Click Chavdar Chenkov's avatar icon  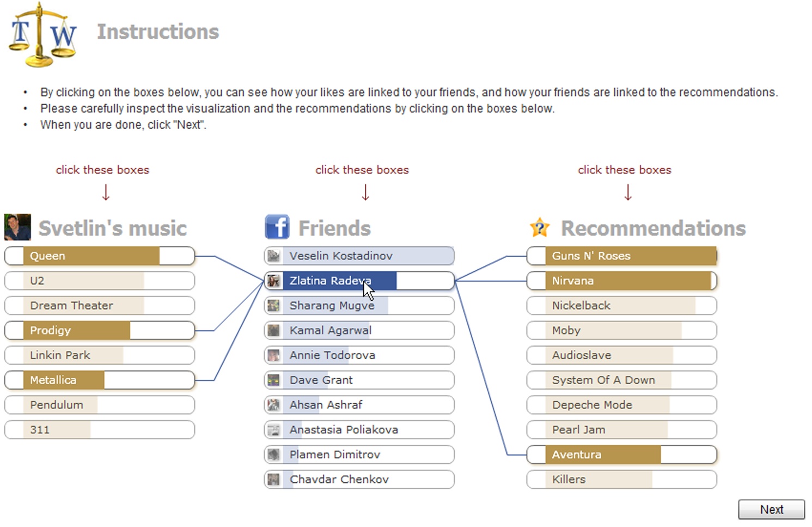point(274,480)
